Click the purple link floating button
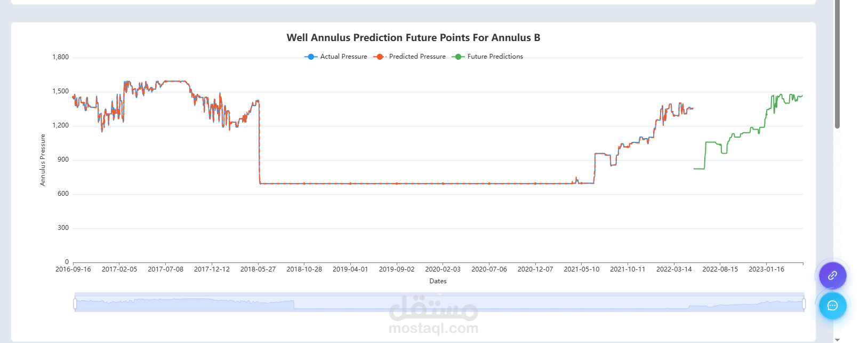 (x=832, y=276)
